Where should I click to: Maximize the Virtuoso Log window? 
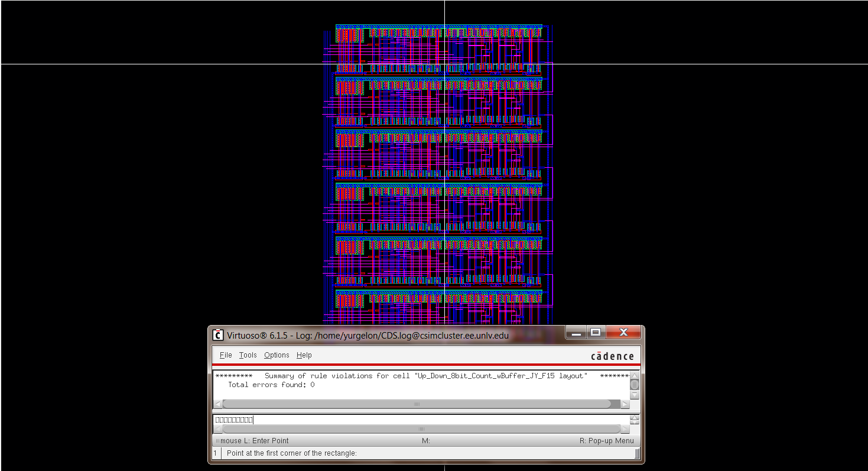coord(595,333)
